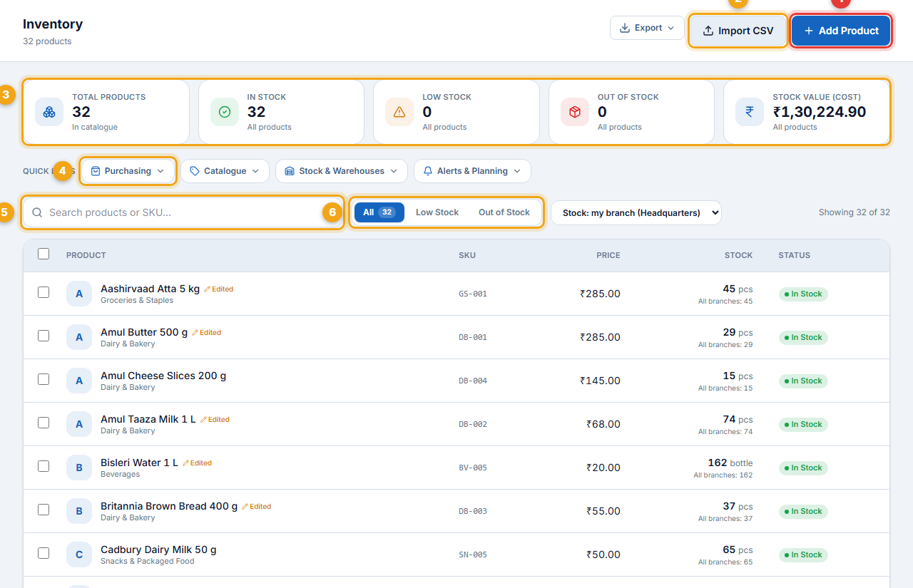Click the Price column header
Screen dimensions: 913x588
tap(608, 255)
